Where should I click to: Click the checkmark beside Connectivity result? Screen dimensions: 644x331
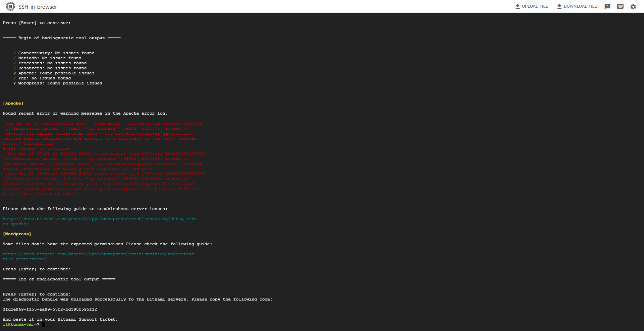tap(14, 53)
